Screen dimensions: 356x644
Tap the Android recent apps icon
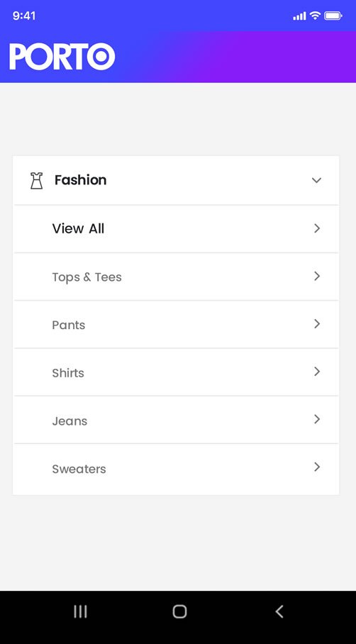click(x=80, y=611)
